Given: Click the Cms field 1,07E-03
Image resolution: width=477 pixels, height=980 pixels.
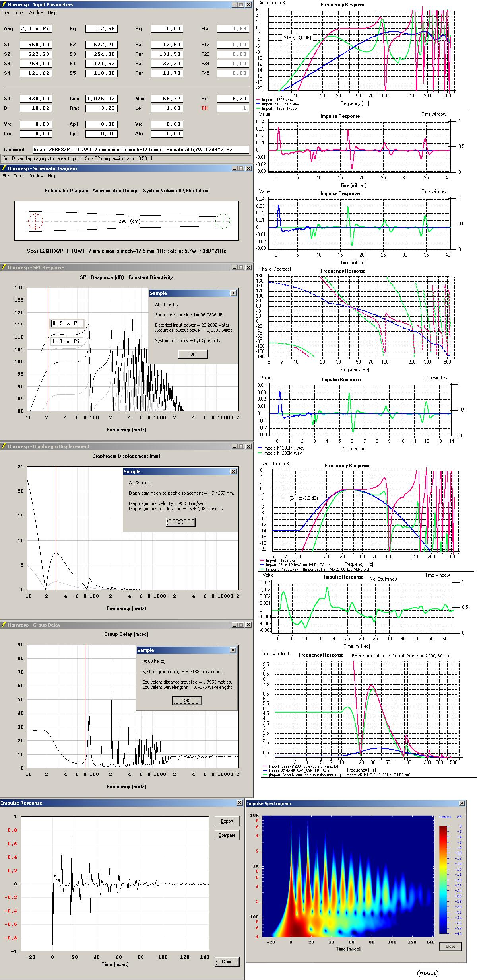Looking at the screenshot, I should coord(101,99).
